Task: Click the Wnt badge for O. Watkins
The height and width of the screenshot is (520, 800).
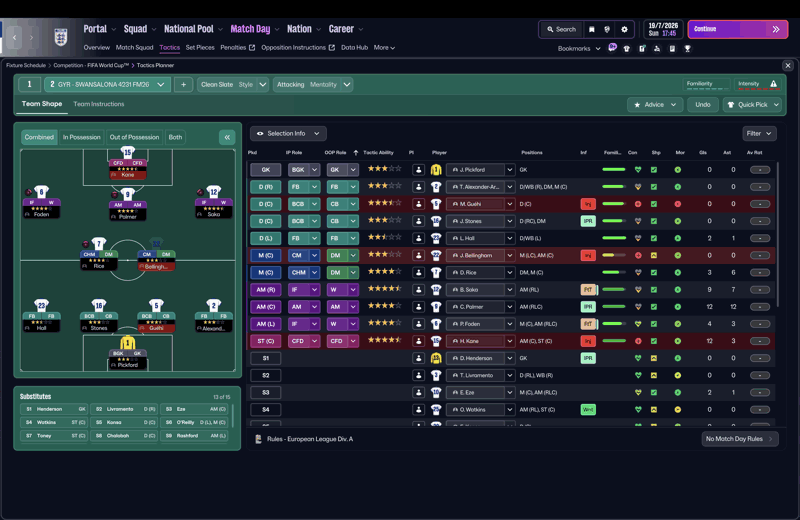Action: (x=588, y=409)
